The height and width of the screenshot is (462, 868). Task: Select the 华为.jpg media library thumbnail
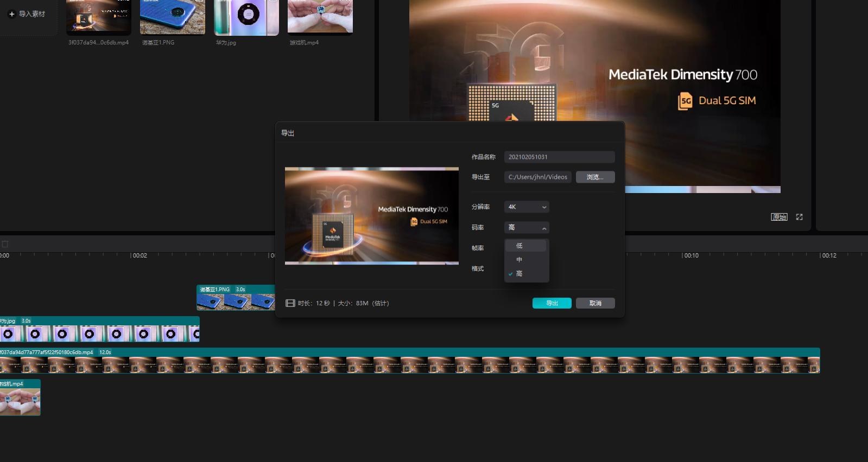(246, 17)
